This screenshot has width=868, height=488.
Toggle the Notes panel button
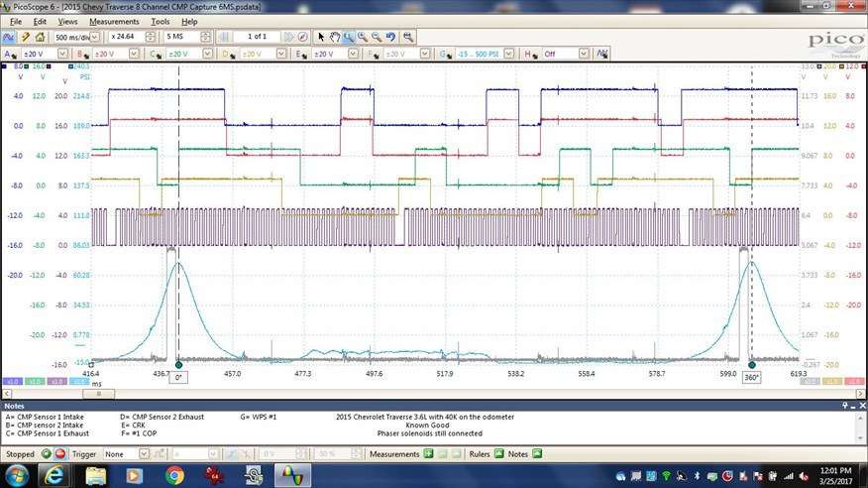[x=536, y=454]
